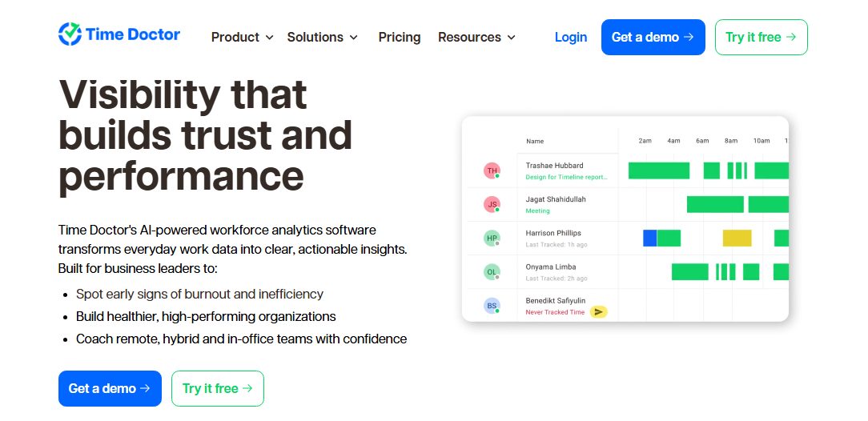Open the Product dropdown menu
868x421 pixels.
243,37
